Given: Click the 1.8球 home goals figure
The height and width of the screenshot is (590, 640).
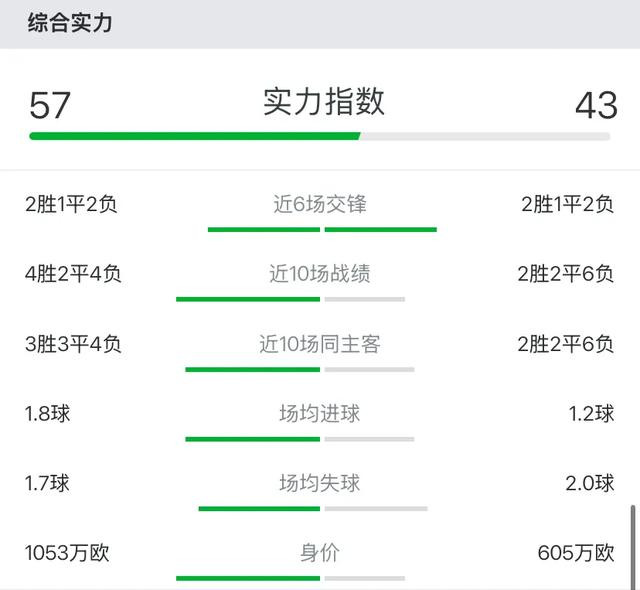Looking at the screenshot, I should (x=47, y=413).
